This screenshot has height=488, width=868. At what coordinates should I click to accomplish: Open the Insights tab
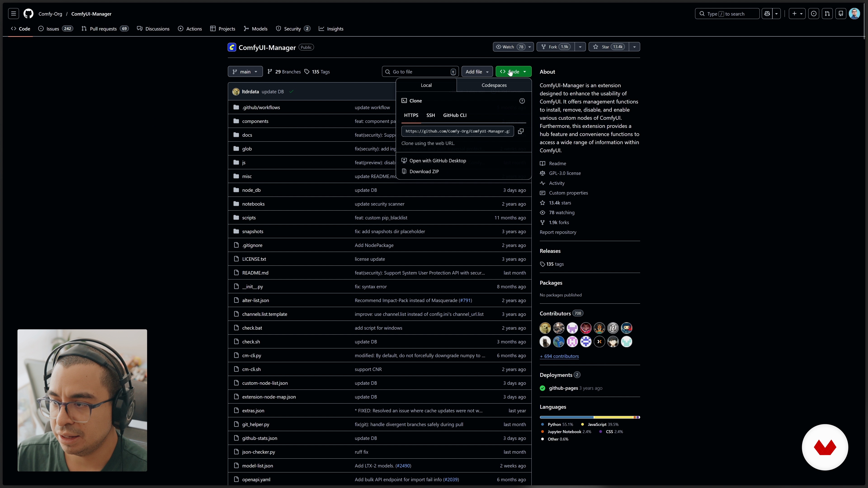pos(331,29)
